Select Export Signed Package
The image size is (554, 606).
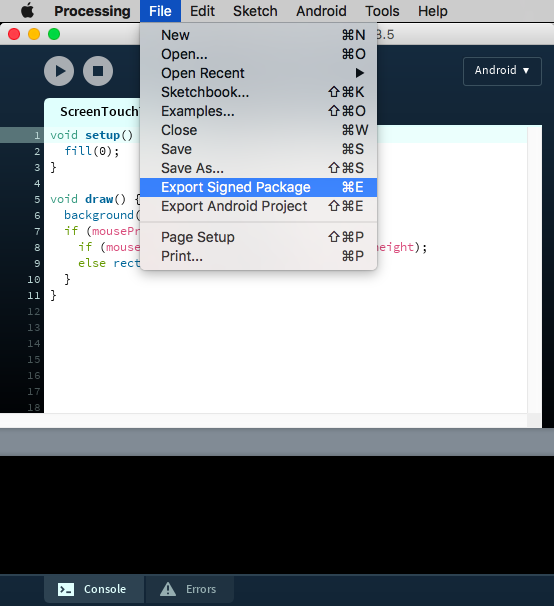[258, 187]
